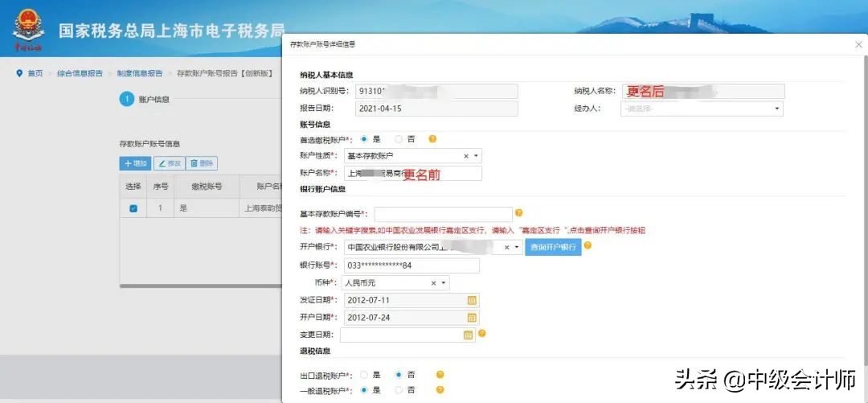Close the 存款账户账号详细信息 dialog
This screenshot has height=403, width=868.
[858, 44]
